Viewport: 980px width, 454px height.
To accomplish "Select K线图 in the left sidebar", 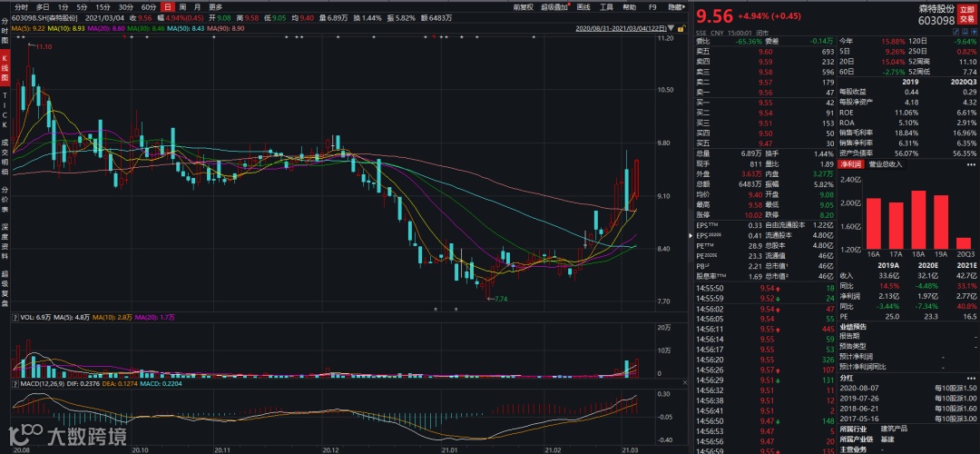I will 5,69.
